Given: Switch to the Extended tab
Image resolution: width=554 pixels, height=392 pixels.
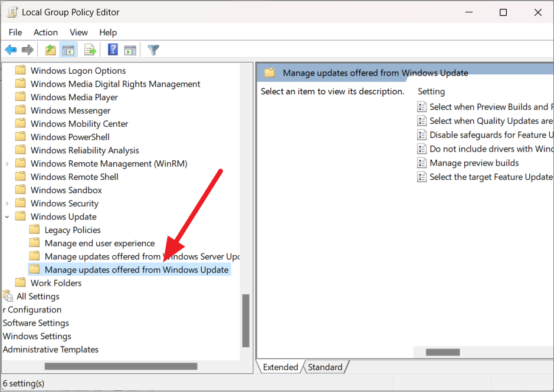Looking at the screenshot, I should click(x=280, y=367).
